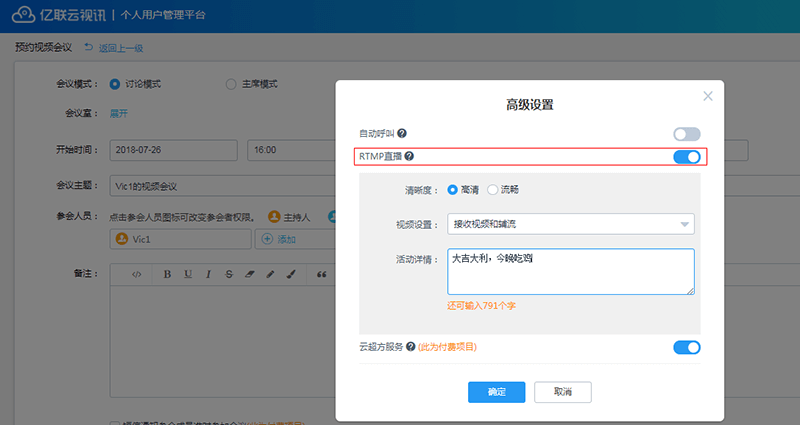Enable the 自动呼叫 switch

pos(687,134)
